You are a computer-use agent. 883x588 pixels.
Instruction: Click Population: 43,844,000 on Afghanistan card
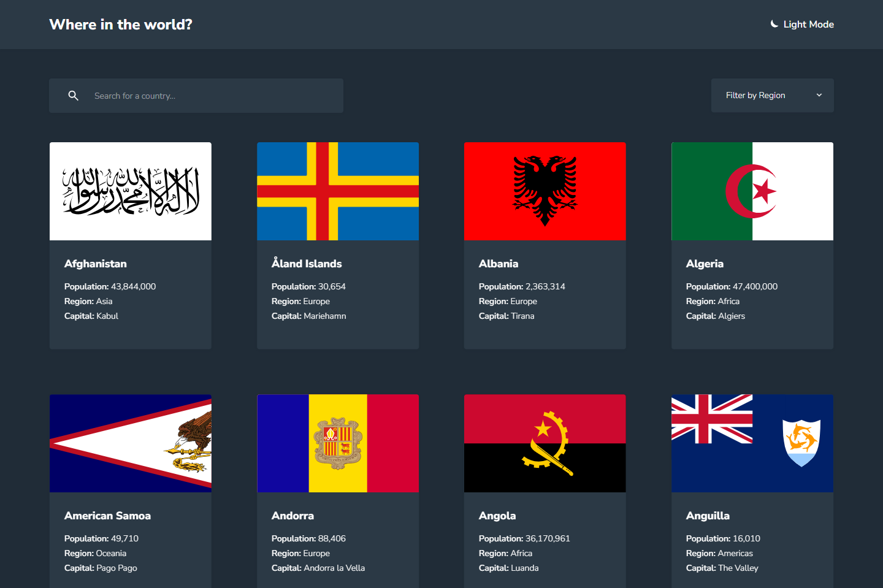110,286
